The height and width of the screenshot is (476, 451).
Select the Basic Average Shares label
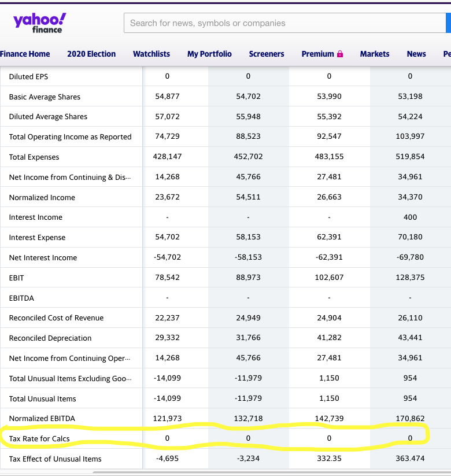point(45,97)
